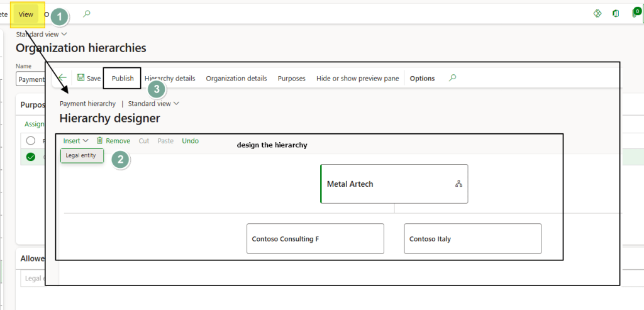Click the Undo button

pyautogui.click(x=190, y=141)
